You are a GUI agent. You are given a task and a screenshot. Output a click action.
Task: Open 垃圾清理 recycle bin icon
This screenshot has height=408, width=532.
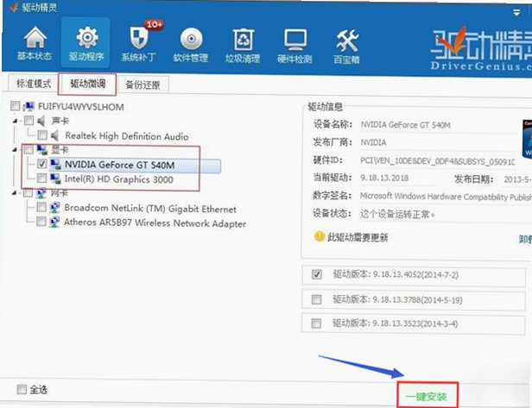tap(243, 46)
